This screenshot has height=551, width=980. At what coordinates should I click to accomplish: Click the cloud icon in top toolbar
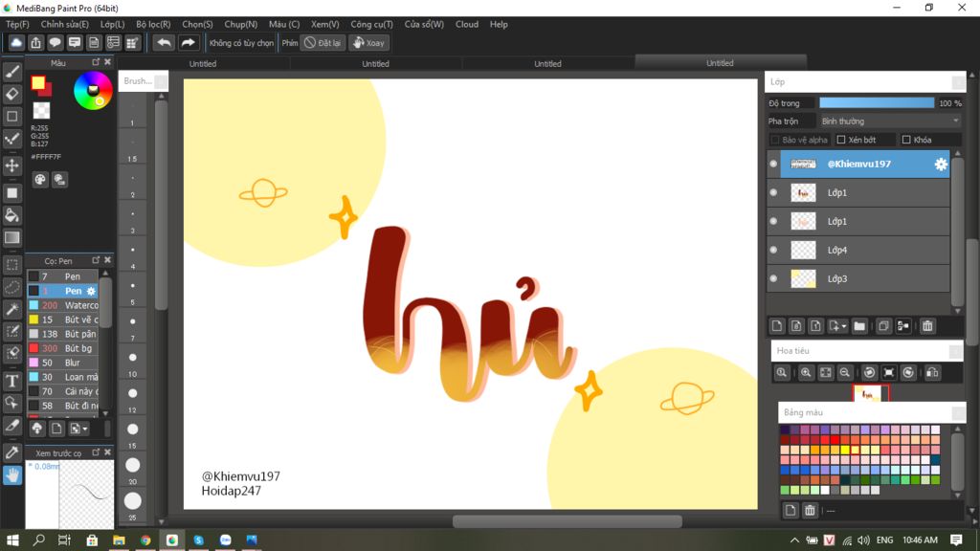[x=16, y=42]
